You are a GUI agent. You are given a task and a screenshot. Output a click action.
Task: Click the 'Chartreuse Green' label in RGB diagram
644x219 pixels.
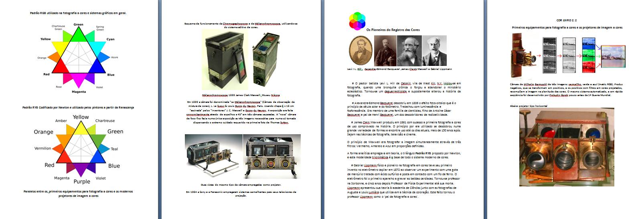(58, 28)
